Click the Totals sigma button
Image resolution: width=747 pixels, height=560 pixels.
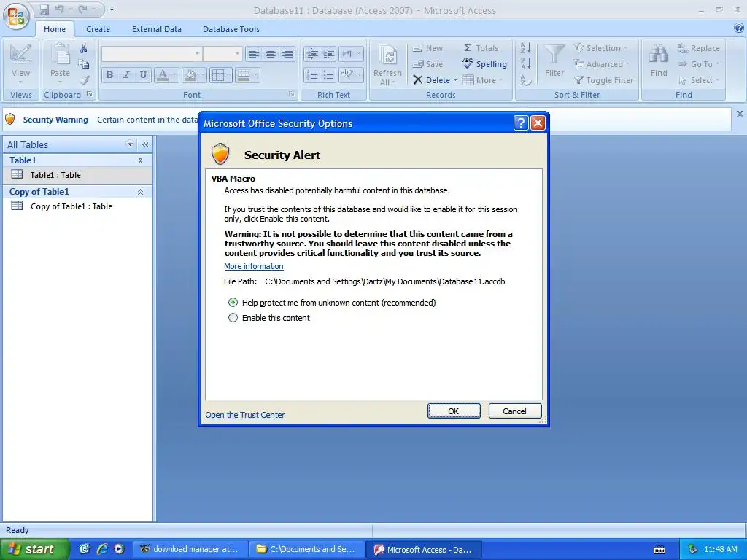click(481, 48)
